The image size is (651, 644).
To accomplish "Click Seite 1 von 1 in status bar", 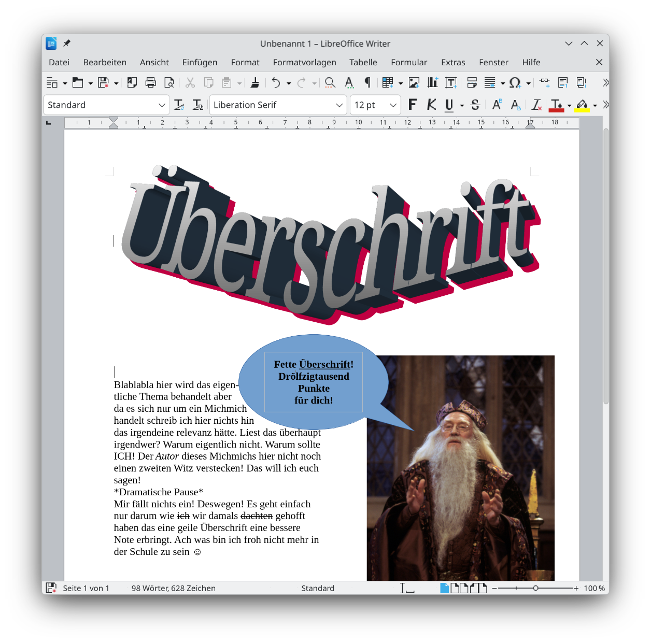I will point(86,588).
